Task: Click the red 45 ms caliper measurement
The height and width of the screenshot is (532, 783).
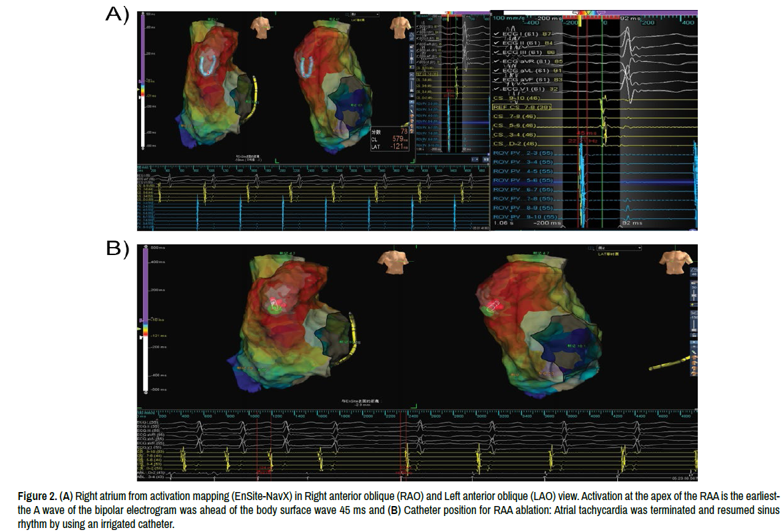Action: [x=586, y=133]
